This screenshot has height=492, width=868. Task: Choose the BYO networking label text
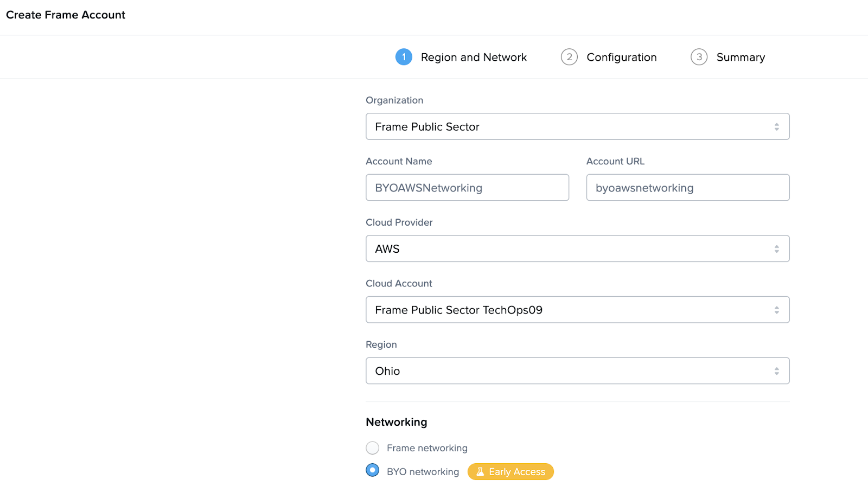pyautogui.click(x=423, y=472)
